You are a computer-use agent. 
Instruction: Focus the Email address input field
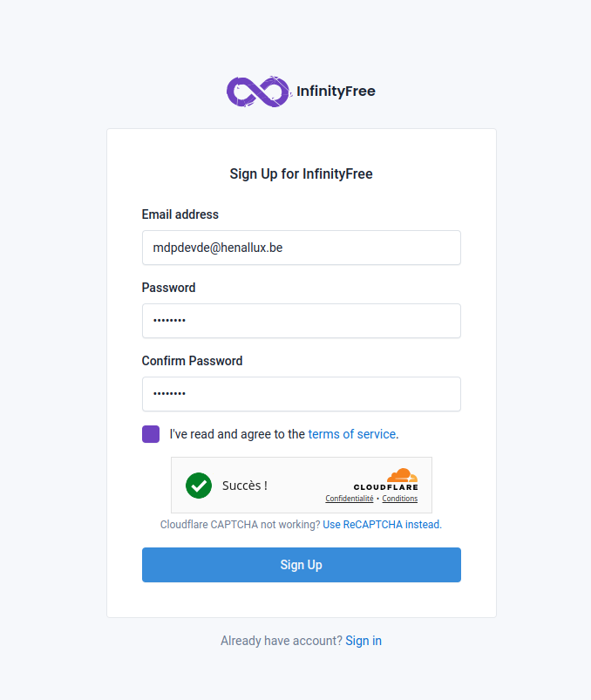301,248
